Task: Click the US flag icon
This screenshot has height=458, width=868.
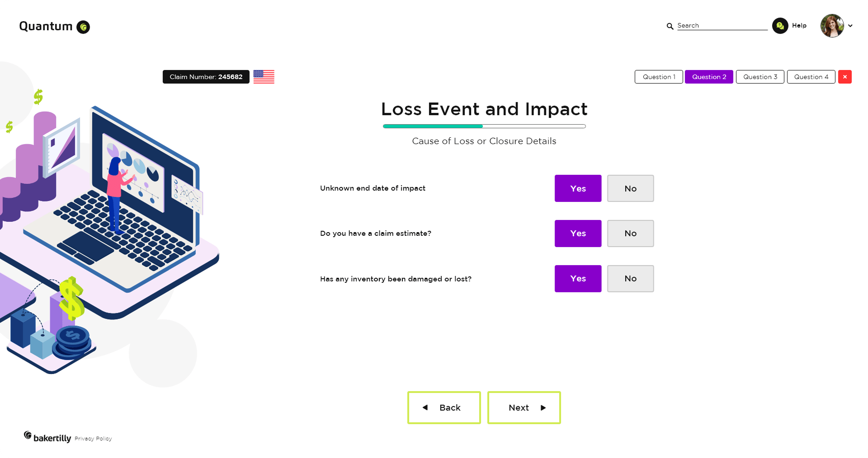Action: tap(264, 77)
